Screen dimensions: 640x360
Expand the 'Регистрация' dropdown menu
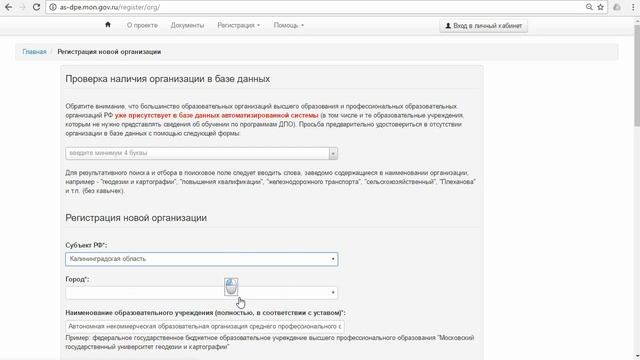click(238, 25)
